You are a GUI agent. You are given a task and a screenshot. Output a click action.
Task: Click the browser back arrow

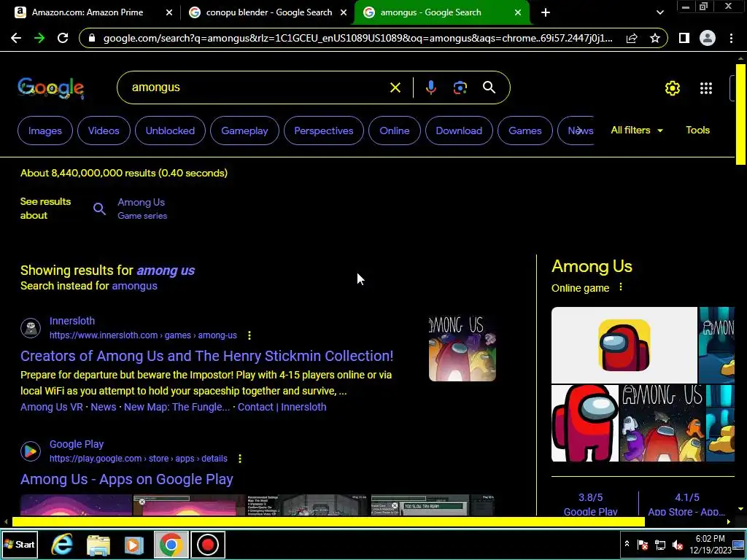16,38
